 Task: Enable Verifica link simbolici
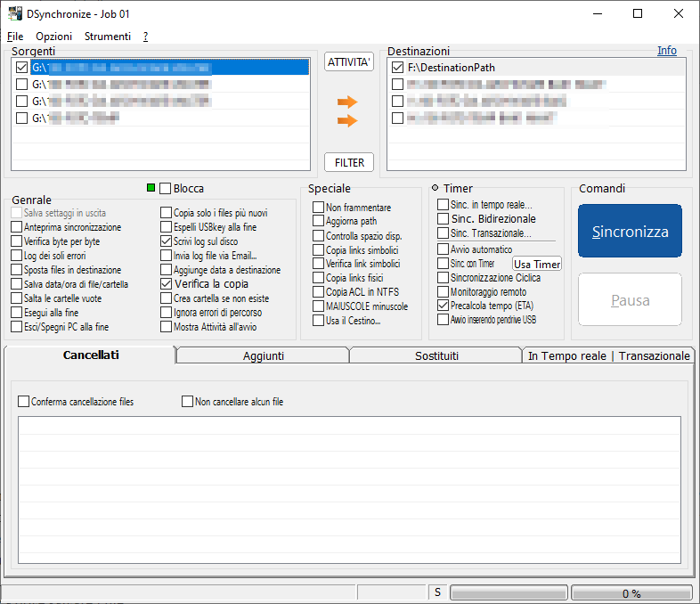(x=318, y=264)
